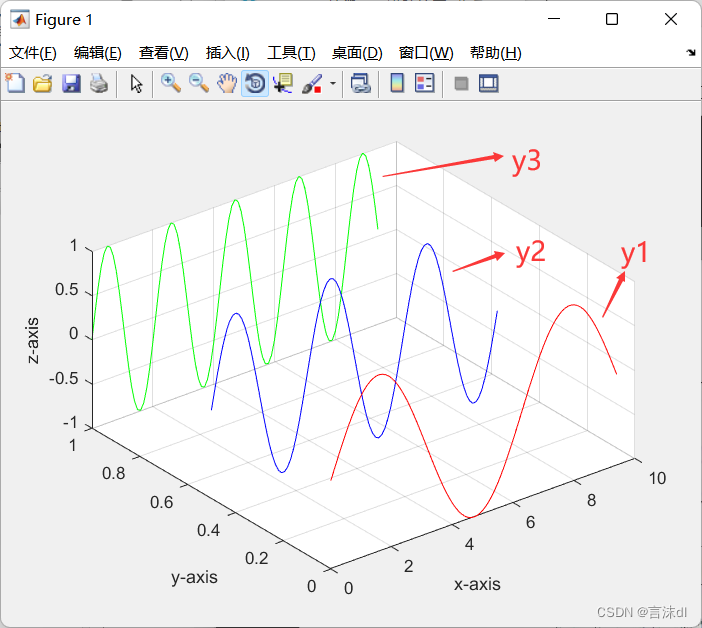Insert a legend from the toolbar
The height and width of the screenshot is (628, 702).
tap(424, 84)
